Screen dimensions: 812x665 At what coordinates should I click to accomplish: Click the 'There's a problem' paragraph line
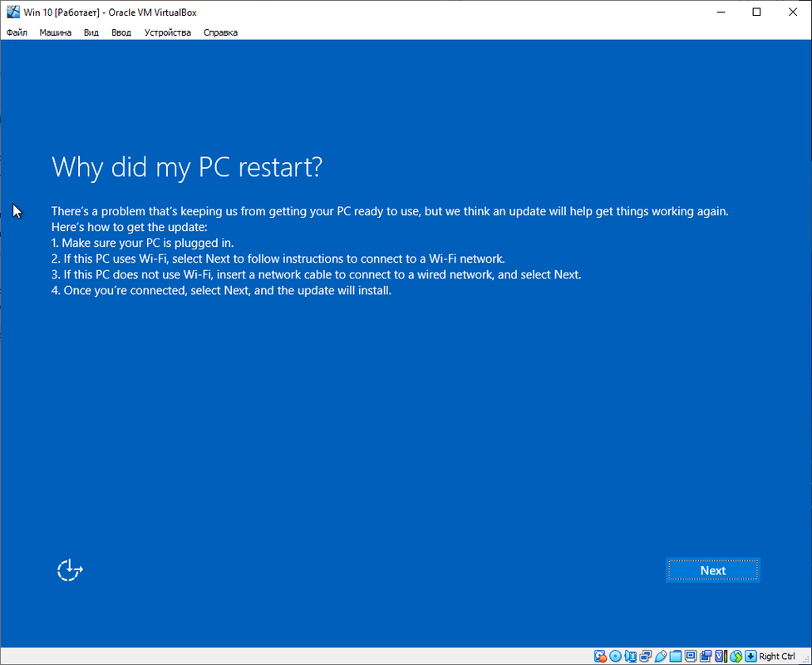[390, 211]
